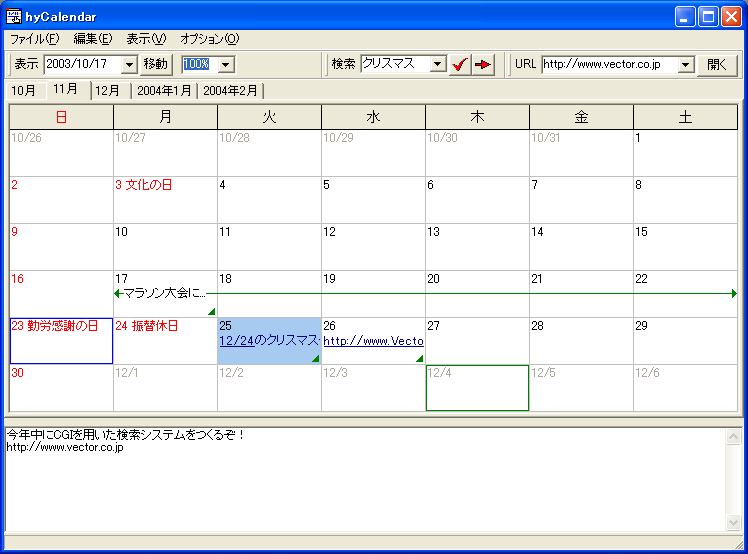Select the November 1 cell
This screenshot has width=748, height=554.
pos(685,153)
